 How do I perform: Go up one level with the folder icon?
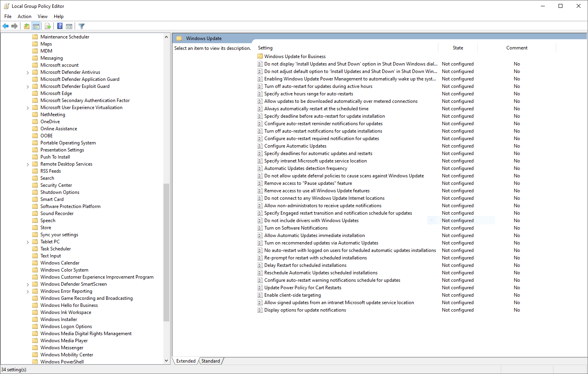click(27, 26)
